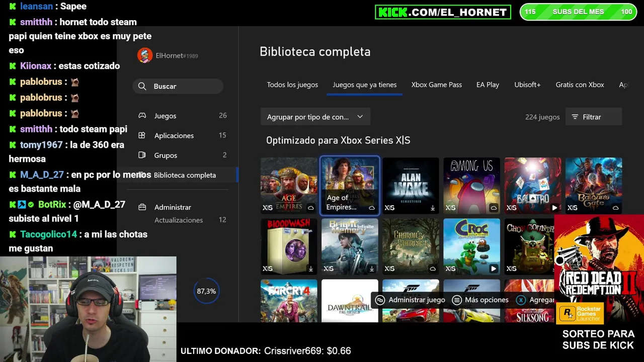Select Juegos que ya tienes tab

[x=365, y=84]
